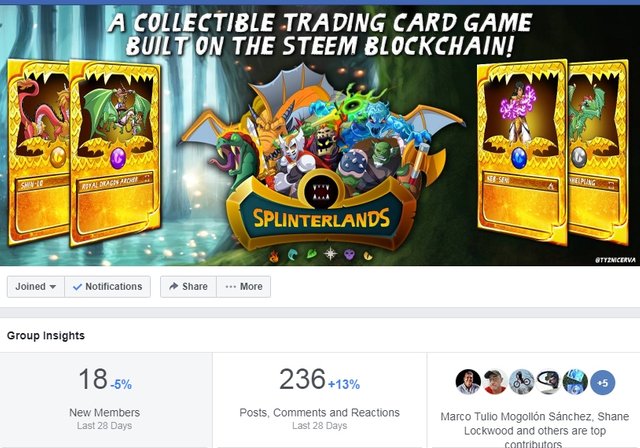Toggle group Notifications checkmark button
This screenshot has width=640, height=448.
[x=107, y=286]
